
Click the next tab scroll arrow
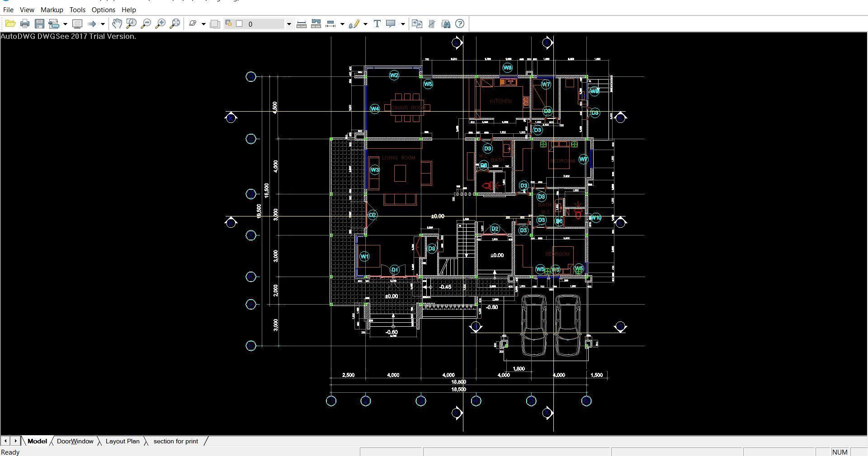[15, 441]
